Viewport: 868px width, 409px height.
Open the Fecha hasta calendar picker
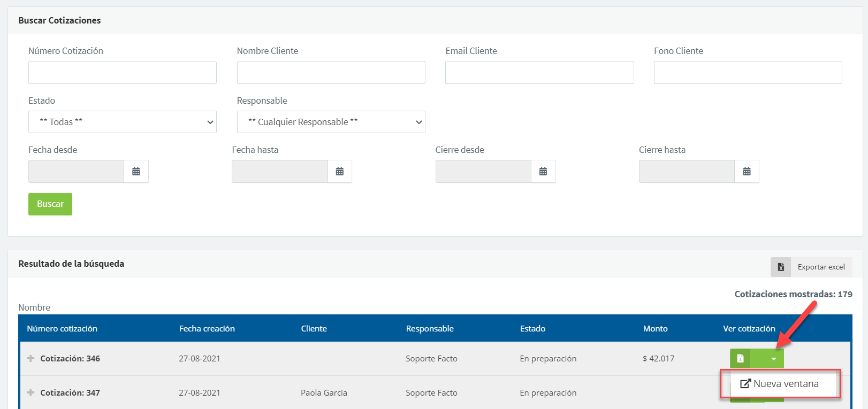[339, 172]
